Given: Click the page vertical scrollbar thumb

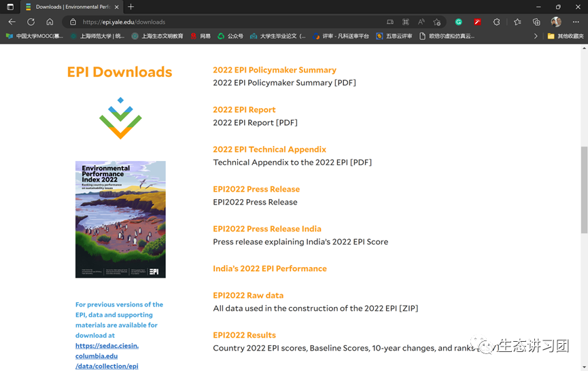Looking at the screenshot, I should coord(584,190).
